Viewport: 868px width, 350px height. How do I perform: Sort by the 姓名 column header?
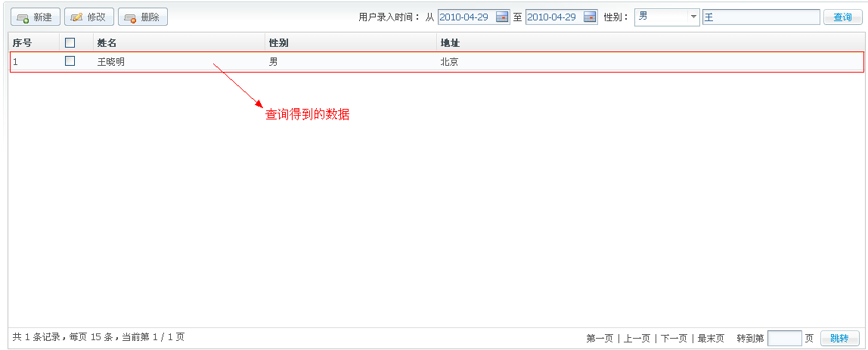107,43
